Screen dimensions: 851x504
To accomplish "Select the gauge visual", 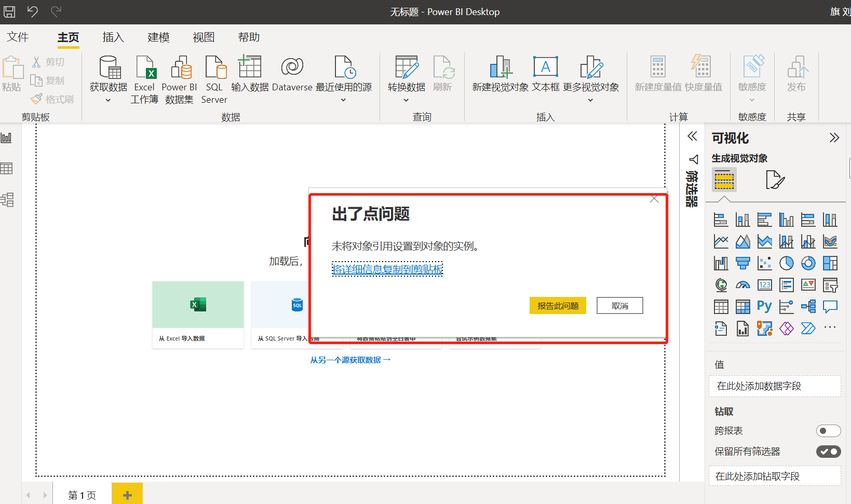I will (x=742, y=285).
